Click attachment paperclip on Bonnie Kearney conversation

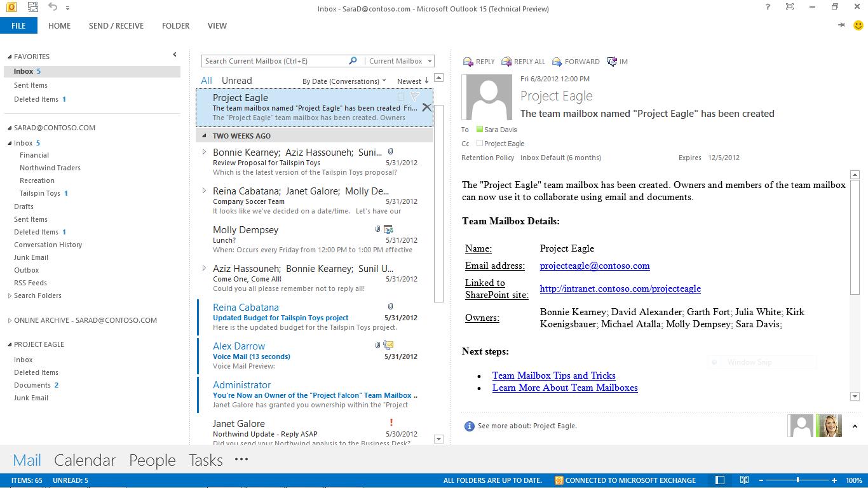(390, 152)
